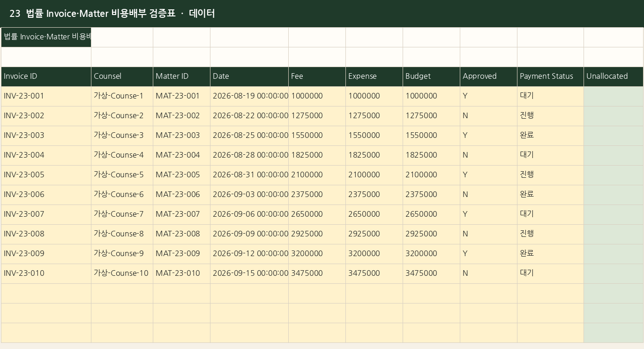Click the Date column header
This screenshot has width=644, height=349.
click(x=249, y=76)
